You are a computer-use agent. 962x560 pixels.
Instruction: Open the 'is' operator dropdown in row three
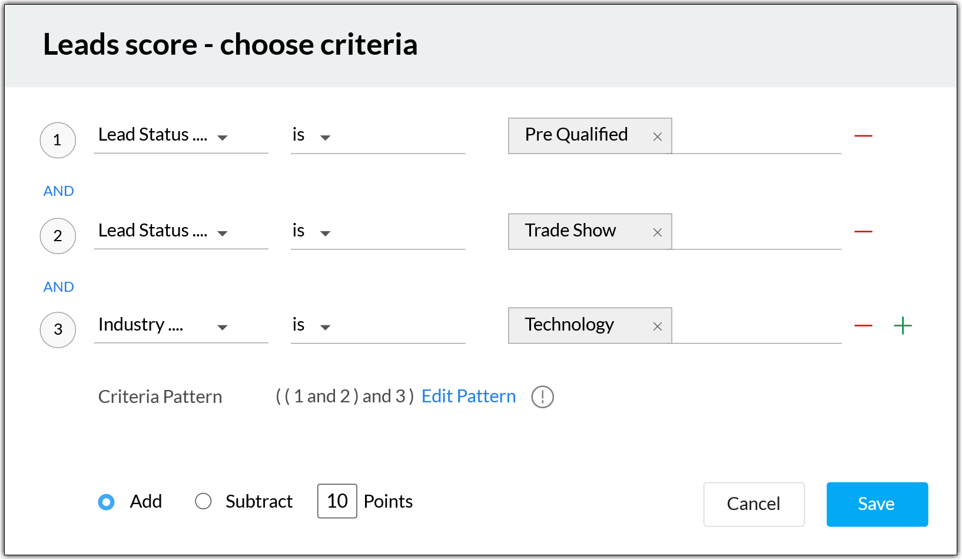click(325, 328)
